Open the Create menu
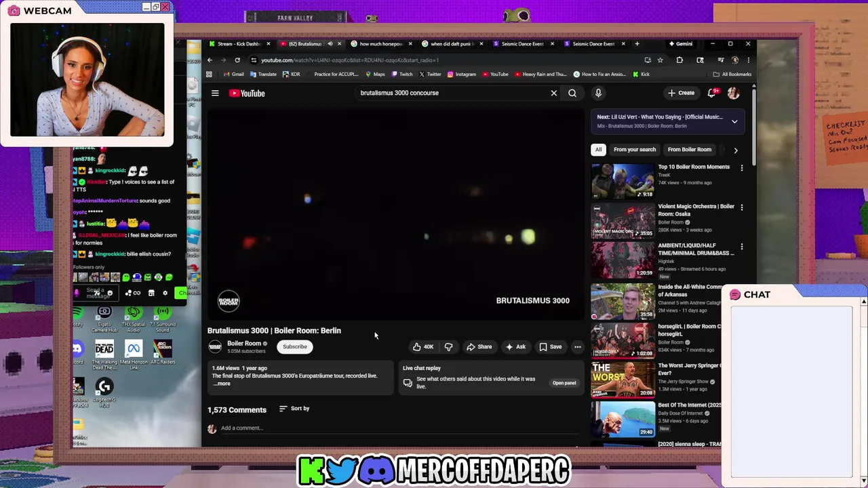 681,93
